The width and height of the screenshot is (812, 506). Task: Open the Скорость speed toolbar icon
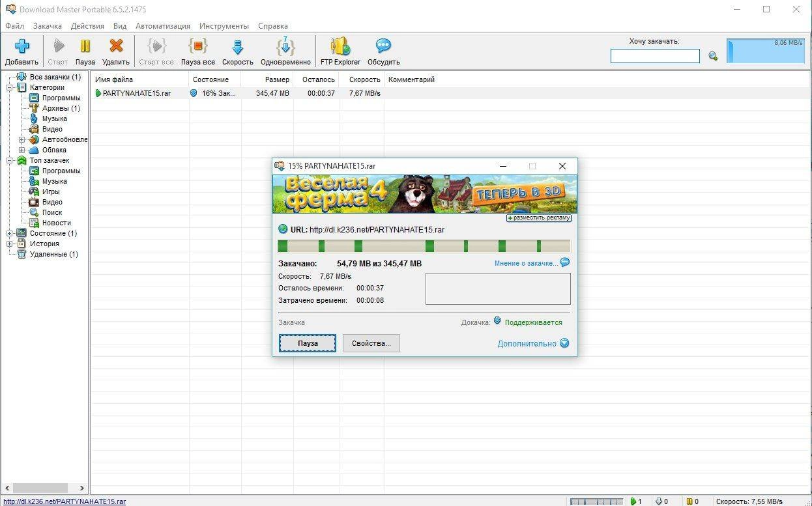238,46
